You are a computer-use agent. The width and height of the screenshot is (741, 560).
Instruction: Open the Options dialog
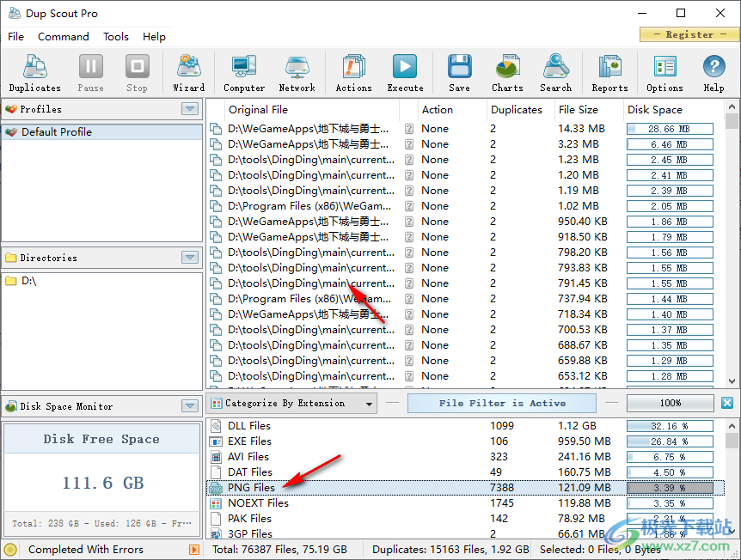pos(664,73)
